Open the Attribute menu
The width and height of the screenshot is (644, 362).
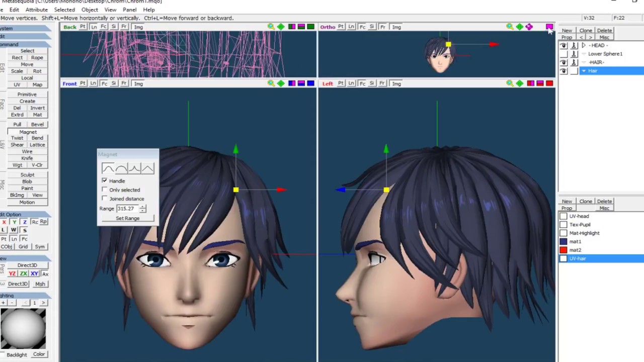pos(36,10)
